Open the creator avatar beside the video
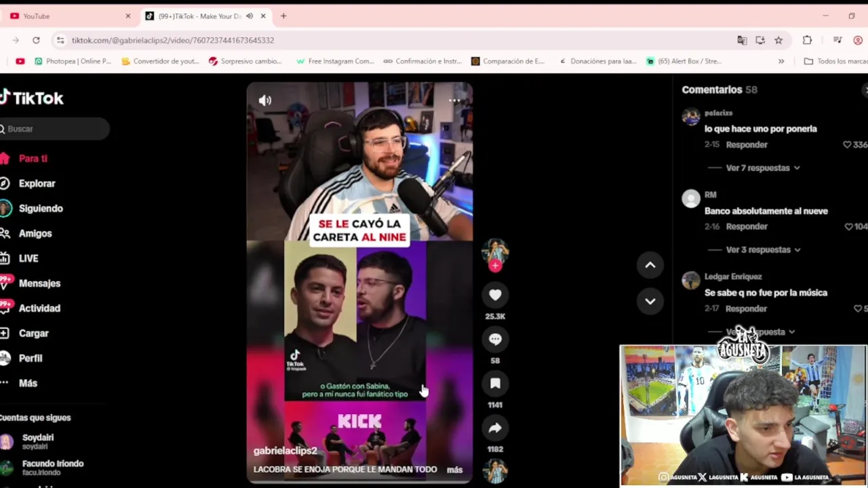The width and height of the screenshot is (868, 488). (x=495, y=251)
